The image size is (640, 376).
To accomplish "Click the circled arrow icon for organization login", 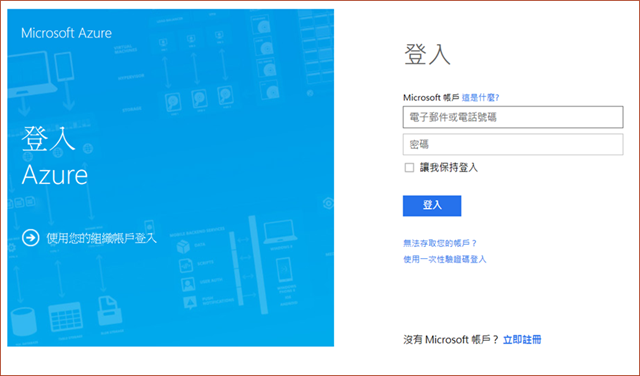I will tap(31, 238).
